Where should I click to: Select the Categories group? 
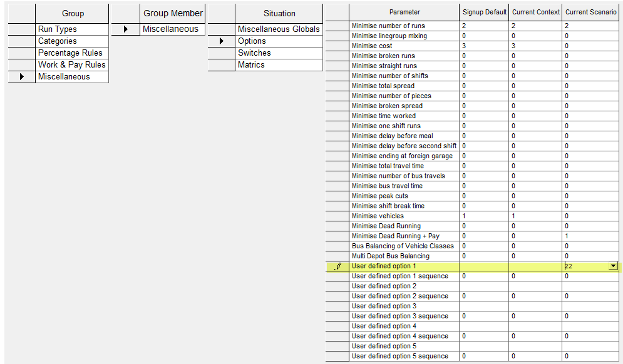71,41
